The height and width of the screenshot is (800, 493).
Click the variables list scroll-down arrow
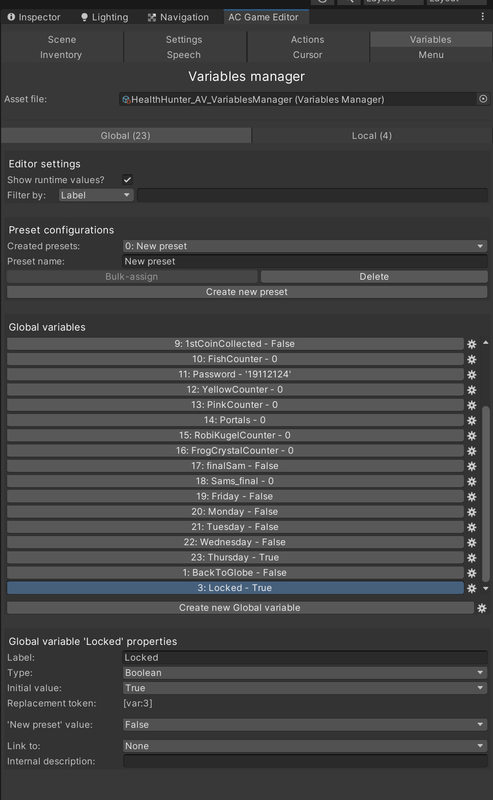click(485, 588)
